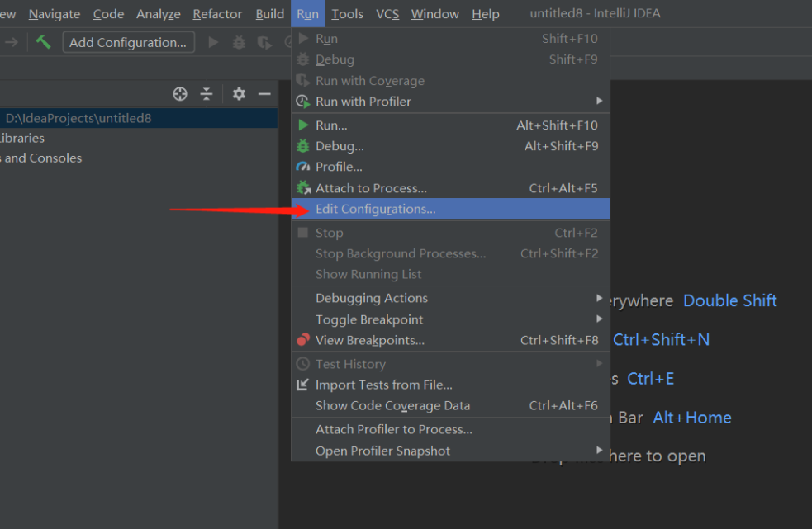
Task: Open the project panel gear settings icon
Action: 239,94
